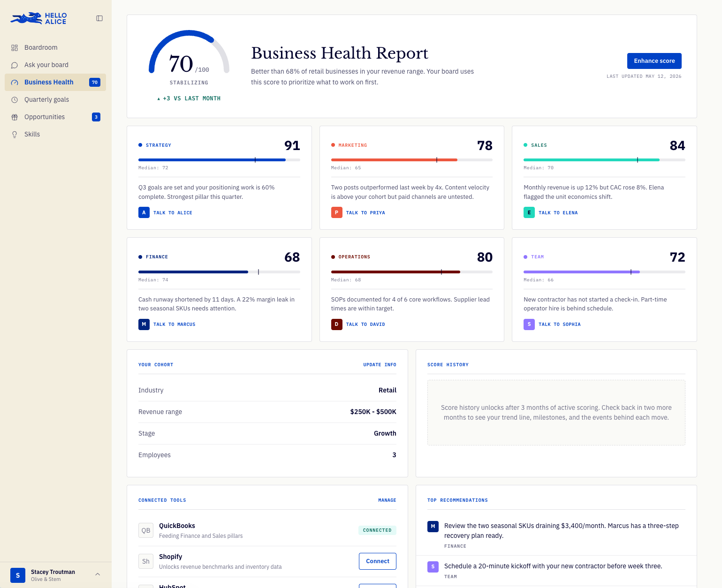Select Business Health in the sidebar
722x588 pixels.
pyautogui.click(x=55, y=83)
